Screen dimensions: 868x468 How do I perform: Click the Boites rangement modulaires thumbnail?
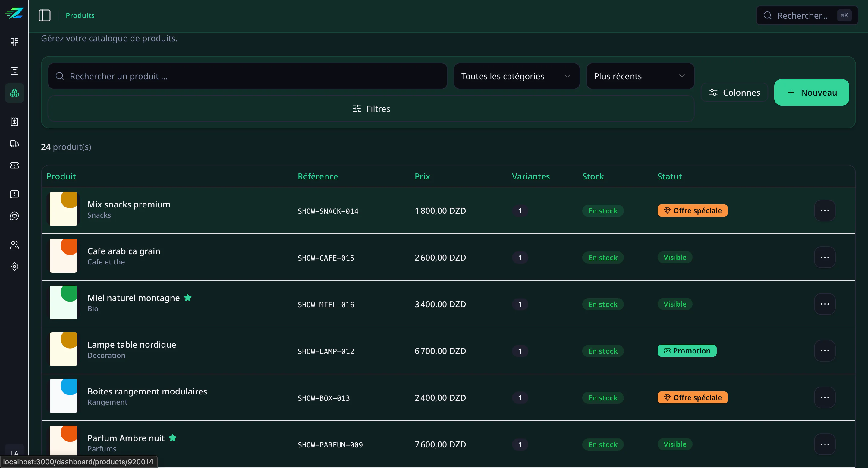pos(63,396)
